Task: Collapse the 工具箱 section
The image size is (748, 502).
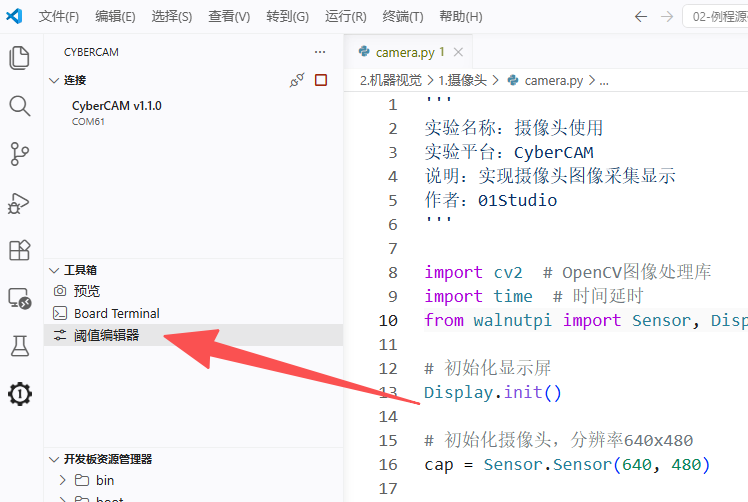Action: pos(54,270)
